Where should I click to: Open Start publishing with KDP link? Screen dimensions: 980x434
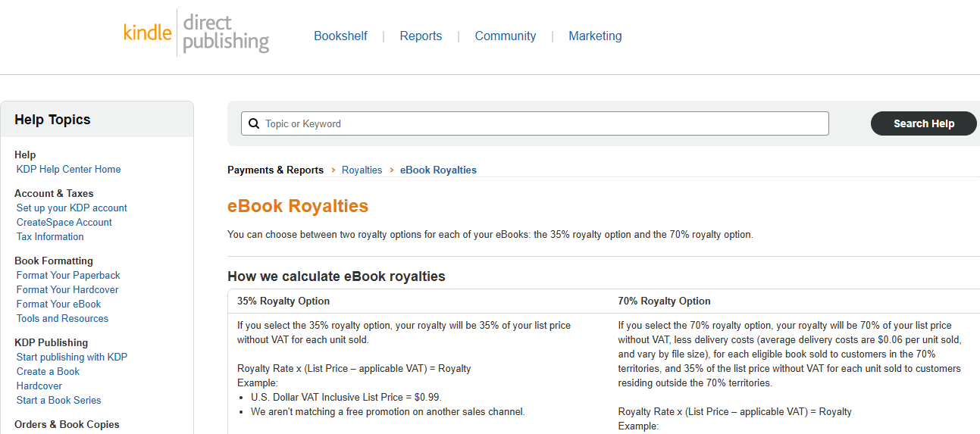[71, 357]
